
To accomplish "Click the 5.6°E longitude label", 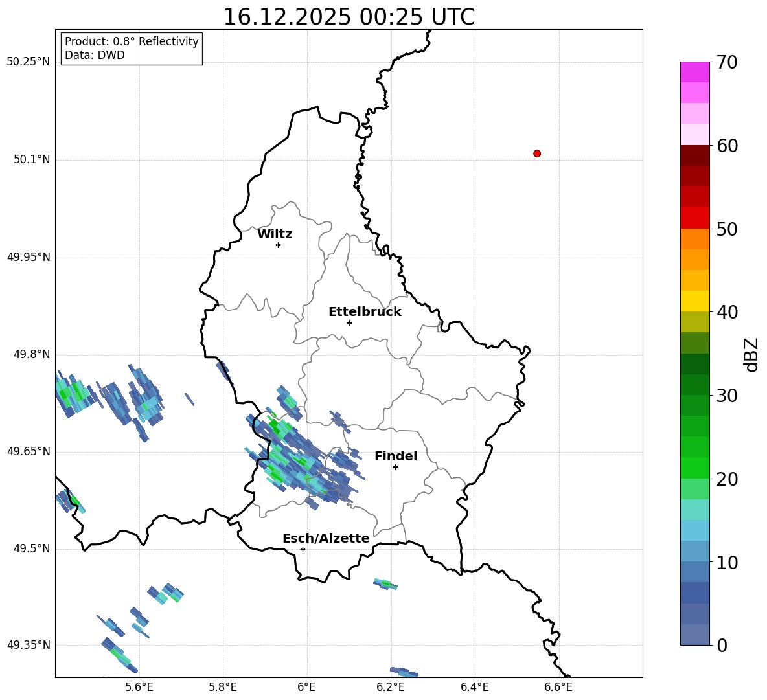I will point(139,687).
